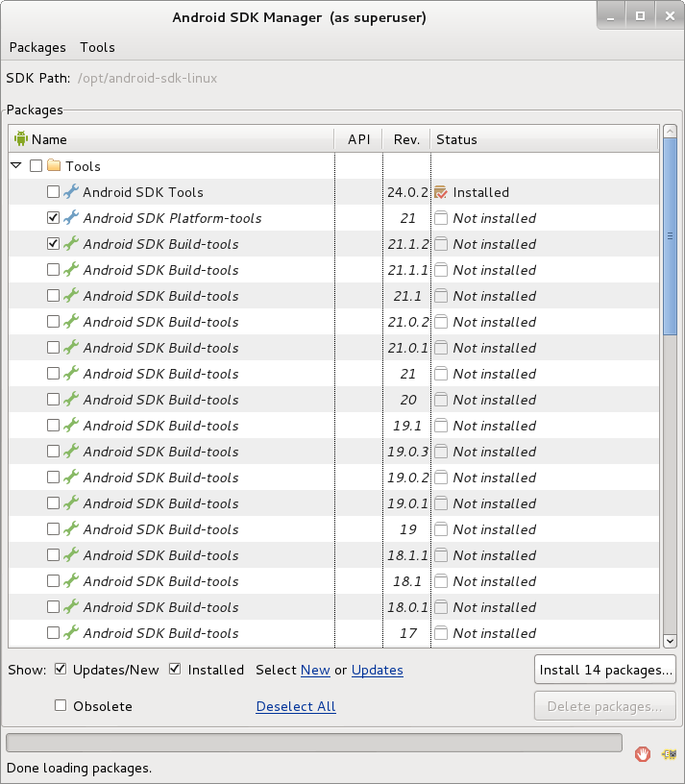Click Done loading packages status text
The height and width of the screenshot is (784, 685).
pos(79,768)
